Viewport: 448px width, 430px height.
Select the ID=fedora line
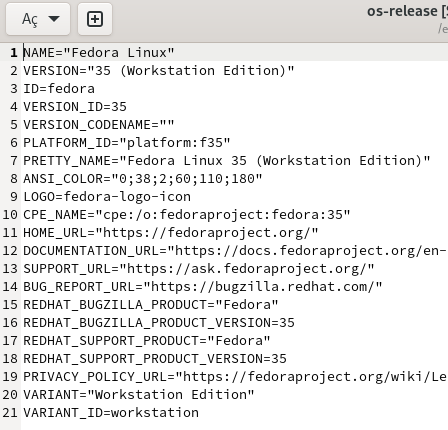59,89
